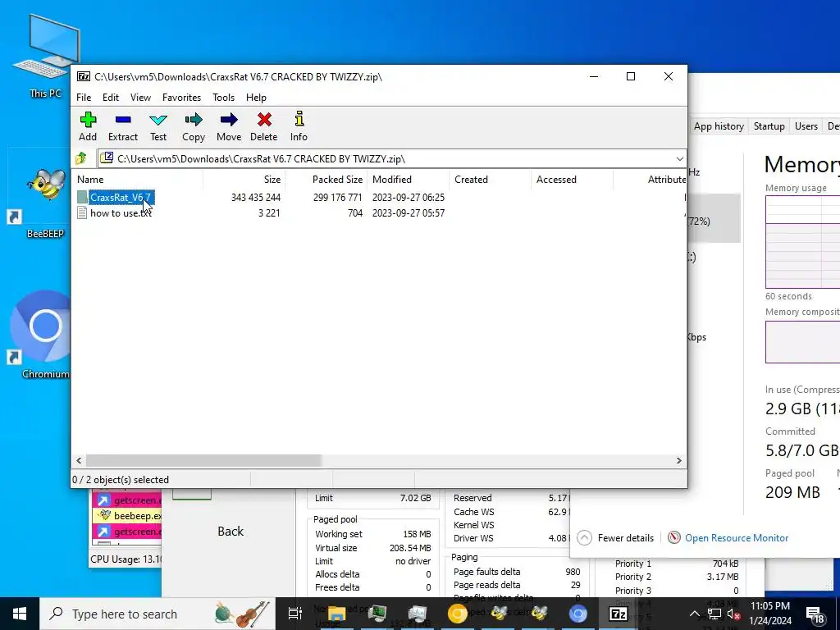Image resolution: width=840 pixels, height=630 pixels.
Task: Click the Windows Start button
Action: coord(20,614)
